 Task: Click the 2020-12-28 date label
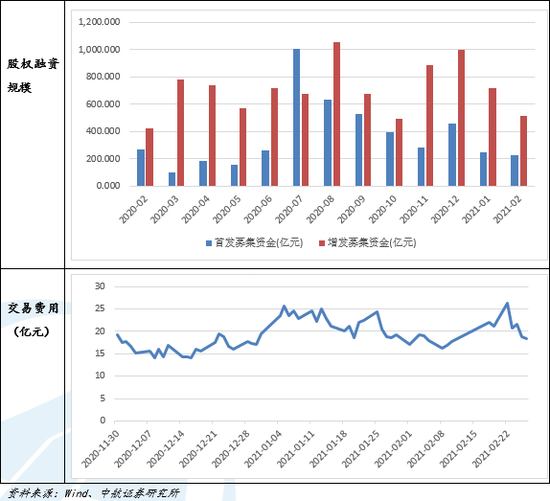pos(230,449)
